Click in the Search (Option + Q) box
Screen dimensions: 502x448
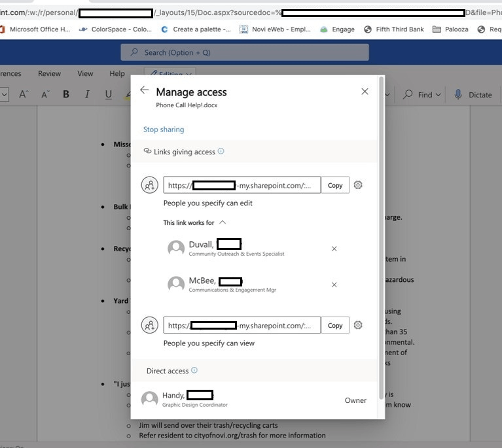245,52
